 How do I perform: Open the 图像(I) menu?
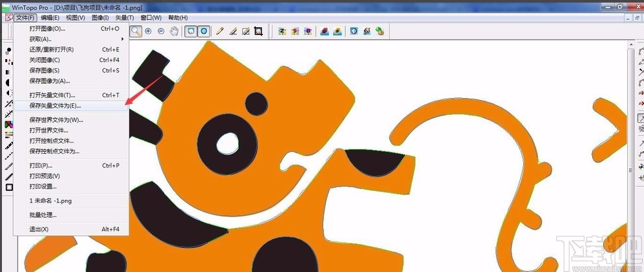[x=100, y=18]
